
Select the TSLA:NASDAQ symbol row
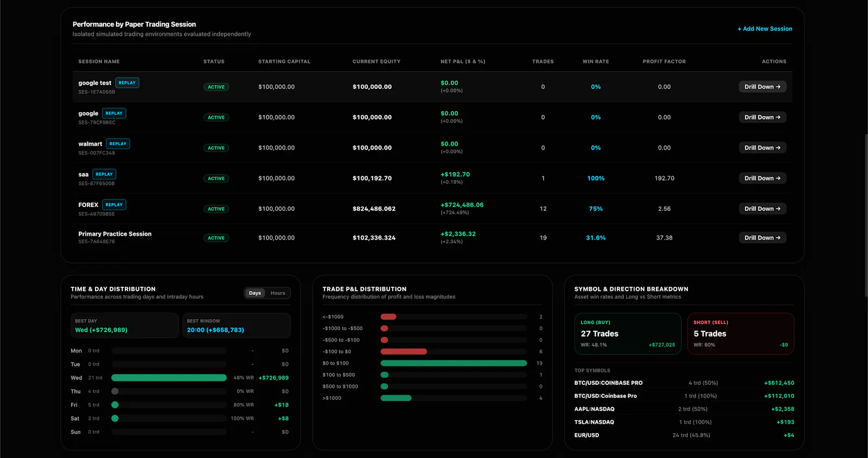pyautogui.click(x=684, y=422)
